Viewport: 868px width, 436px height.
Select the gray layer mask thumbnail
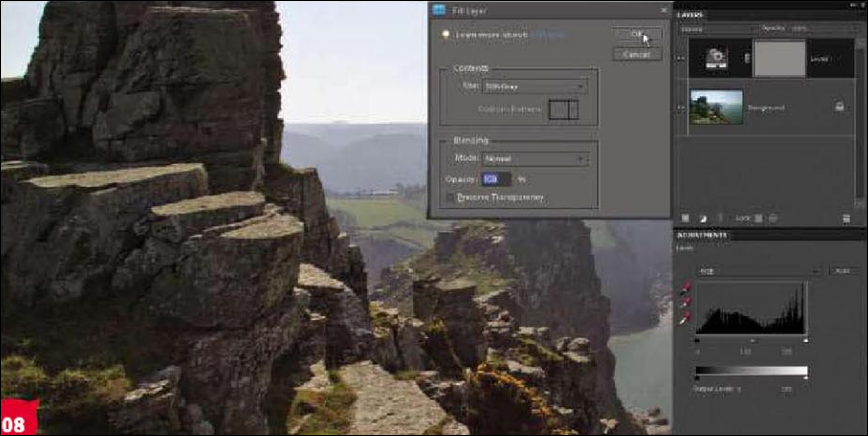click(779, 58)
